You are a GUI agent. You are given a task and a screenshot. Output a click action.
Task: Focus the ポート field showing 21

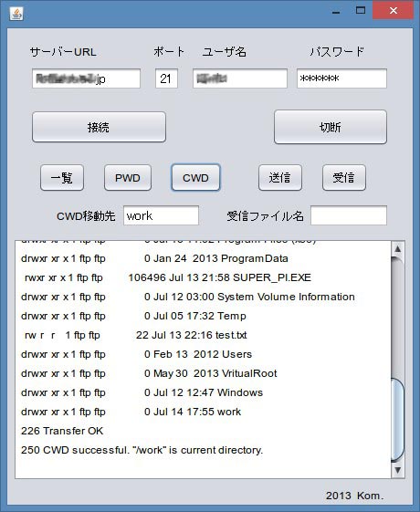pos(166,78)
